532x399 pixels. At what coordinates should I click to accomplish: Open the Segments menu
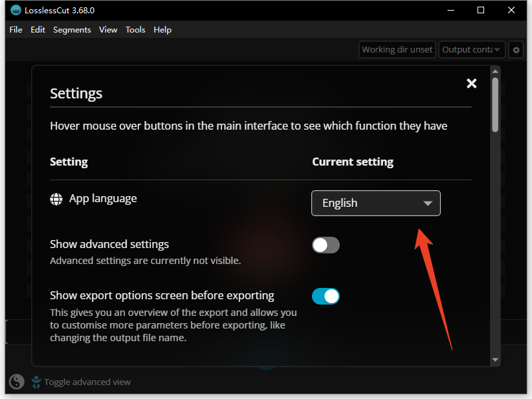click(72, 30)
